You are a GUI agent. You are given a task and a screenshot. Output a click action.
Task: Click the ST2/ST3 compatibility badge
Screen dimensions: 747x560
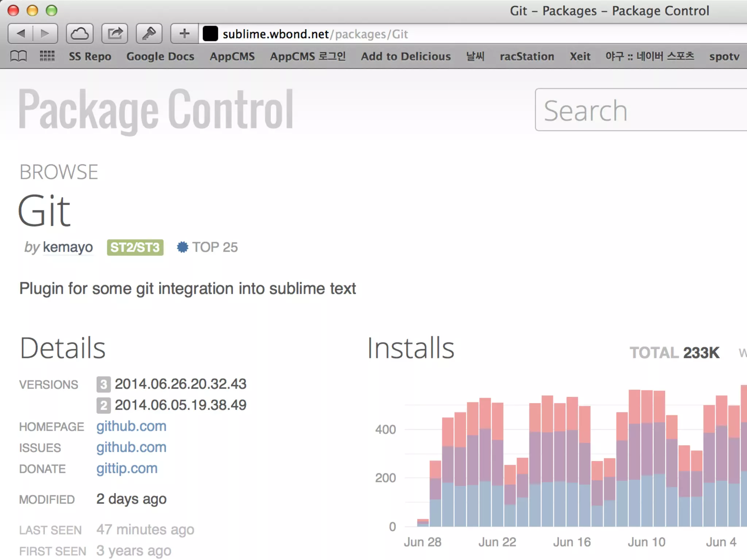click(x=135, y=248)
